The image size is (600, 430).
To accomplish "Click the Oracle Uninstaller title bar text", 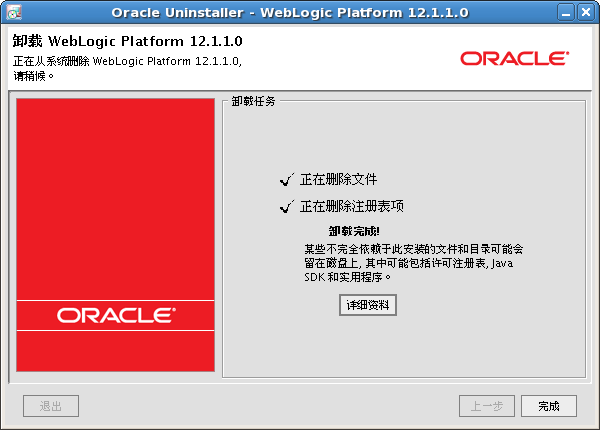I will tap(290, 13).
